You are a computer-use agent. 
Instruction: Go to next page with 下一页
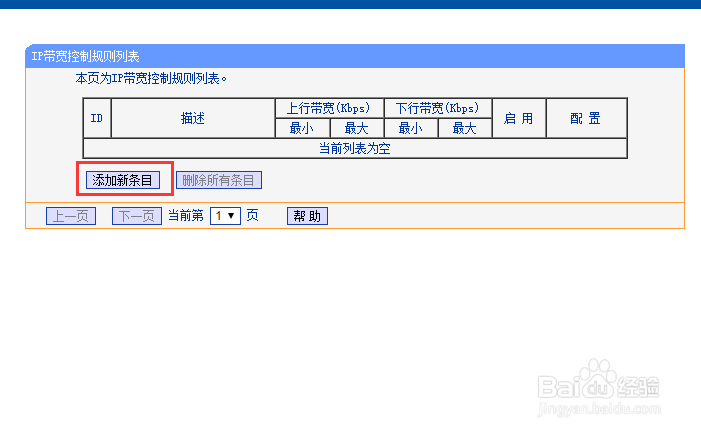pyautogui.click(x=137, y=216)
